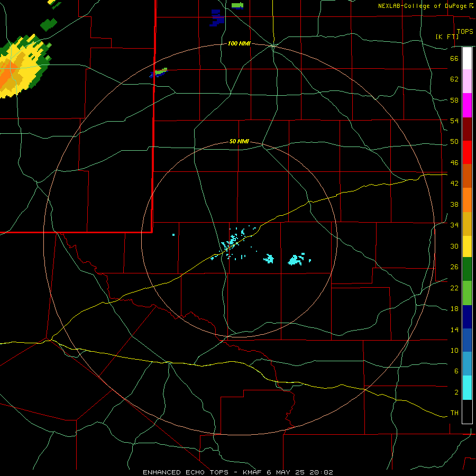Click the dark blue echo at top center
The image size is (476, 476).
point(218,17)
